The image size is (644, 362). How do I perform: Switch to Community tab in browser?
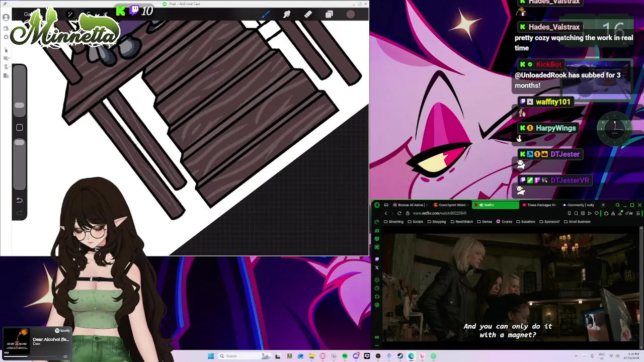pos(580,205)
